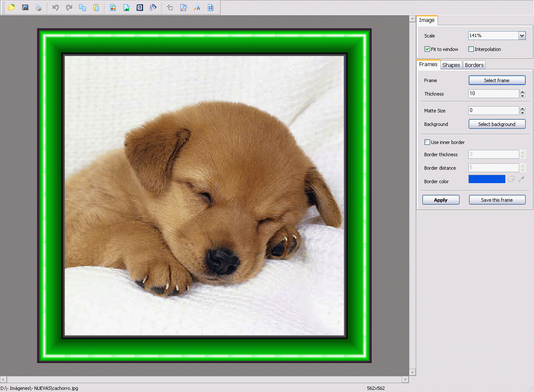Disable Fit to window

(x=427, y=49)
